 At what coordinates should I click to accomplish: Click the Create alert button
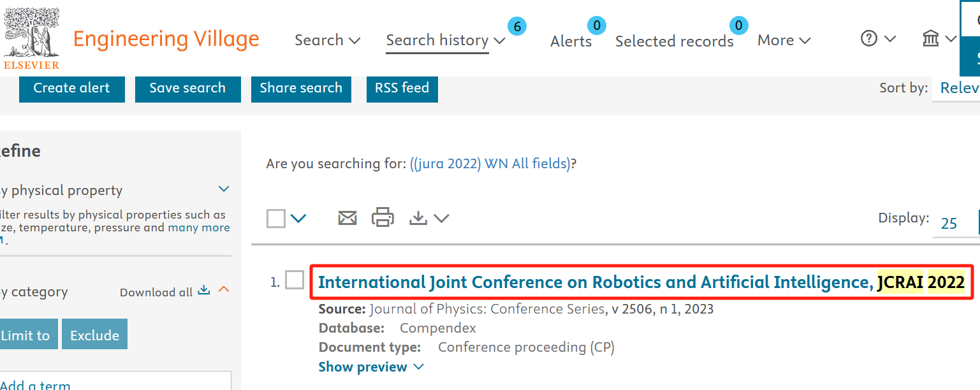tap(71, 88)
